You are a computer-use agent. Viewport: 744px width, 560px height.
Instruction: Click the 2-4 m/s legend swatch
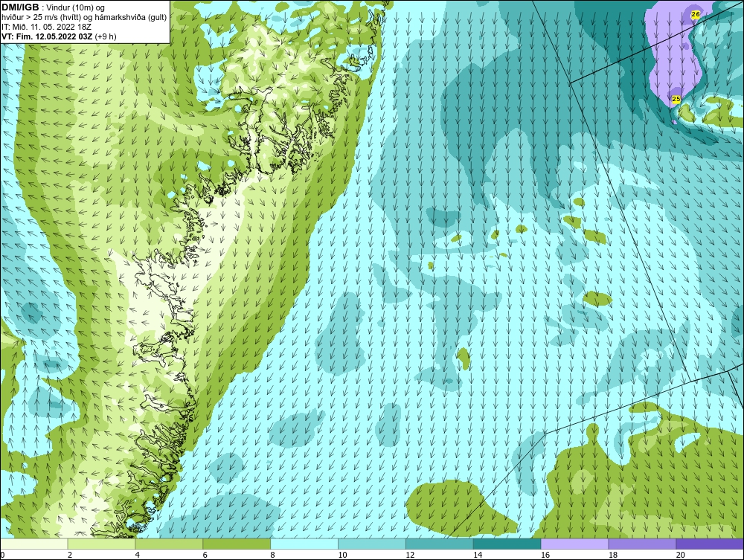pos(101,544)
